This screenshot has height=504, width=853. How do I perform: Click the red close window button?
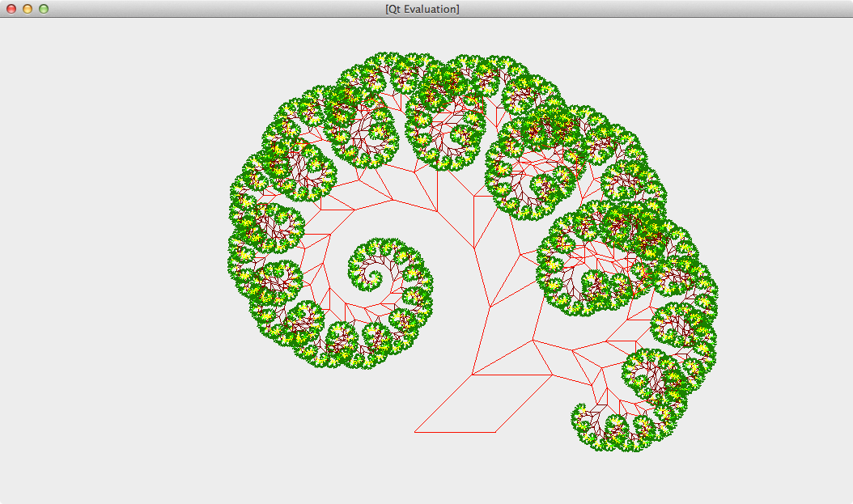(x=11, y=9)
